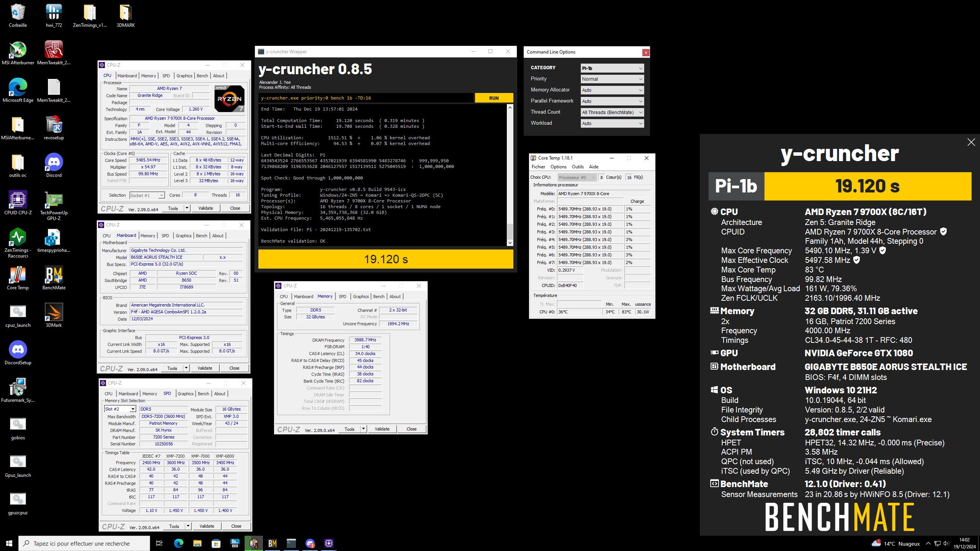This screenshot has width=980, height=551.
Task: Open gpuzcpuz desktop file
Action: (18, 503)
